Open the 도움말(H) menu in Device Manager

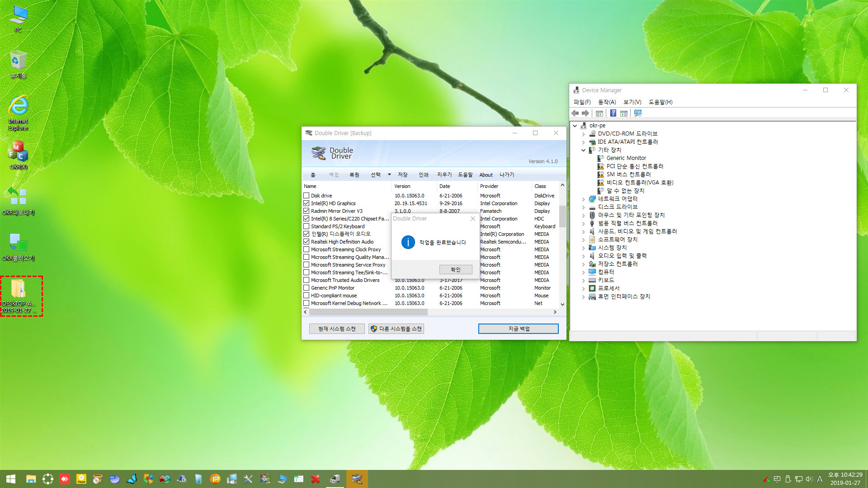[660, 102]
